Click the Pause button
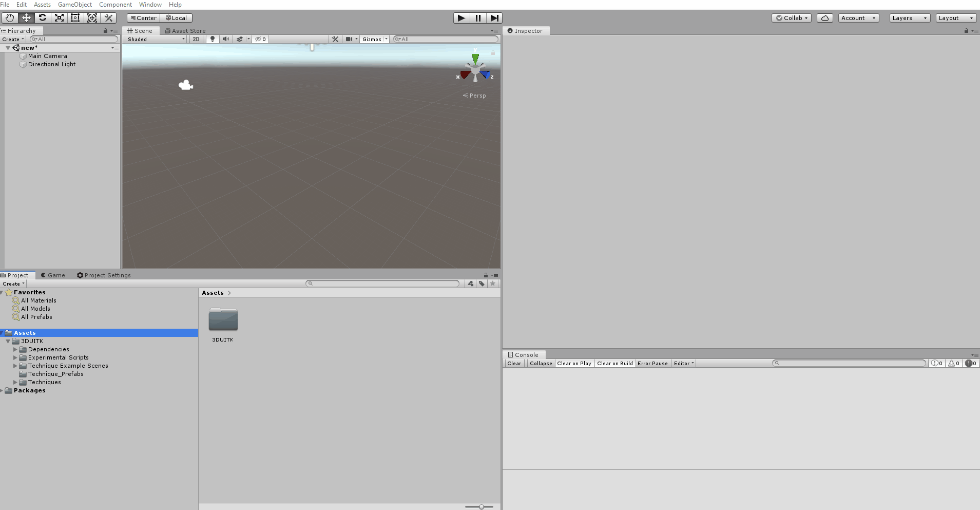 (x=478, y=18)
